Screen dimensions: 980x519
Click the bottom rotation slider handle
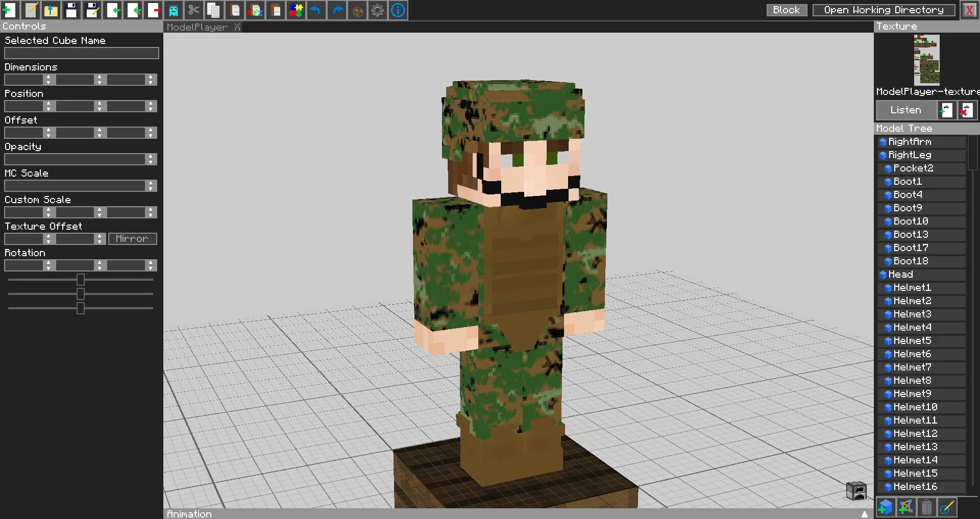coord(80,308)
